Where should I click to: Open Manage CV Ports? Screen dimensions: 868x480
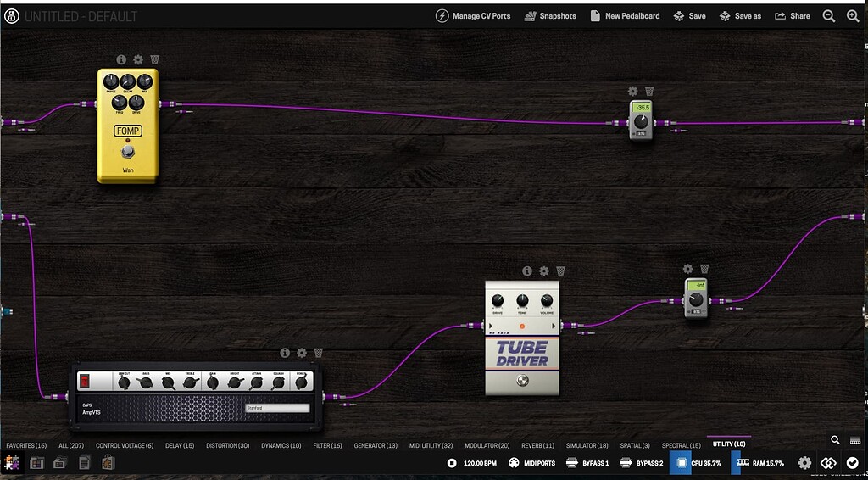click(x=473, y=16)
